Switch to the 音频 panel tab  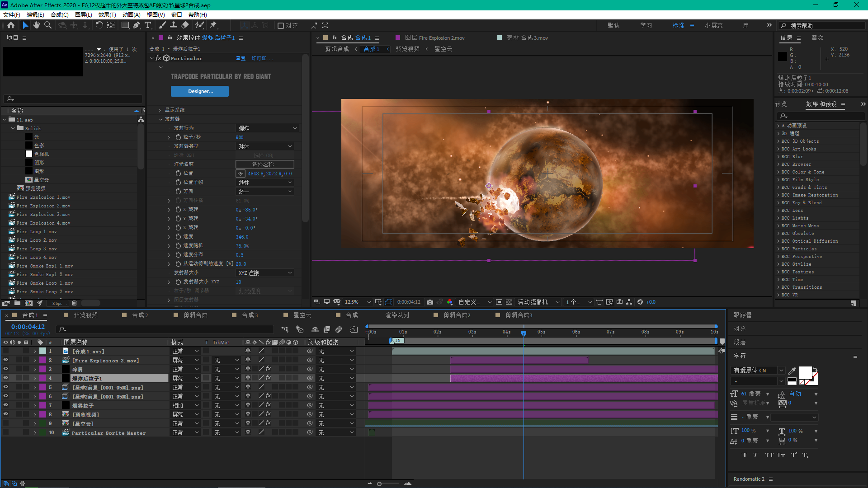click(x=818, y=38)
